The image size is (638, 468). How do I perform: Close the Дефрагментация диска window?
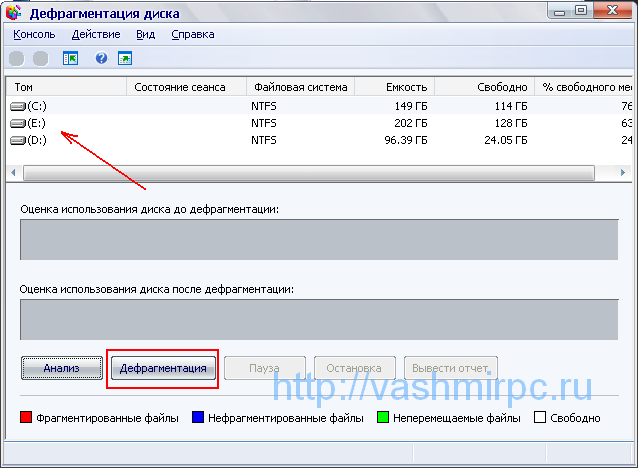(612, 11)
